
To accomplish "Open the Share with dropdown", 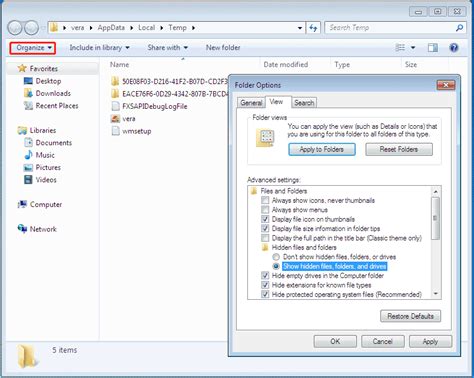I will point(167,48).
